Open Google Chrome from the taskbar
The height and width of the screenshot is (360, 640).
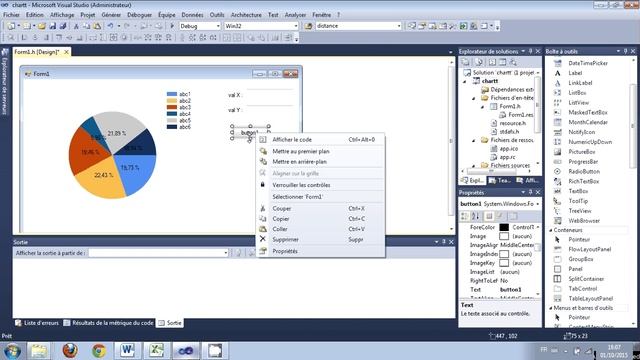99,350
